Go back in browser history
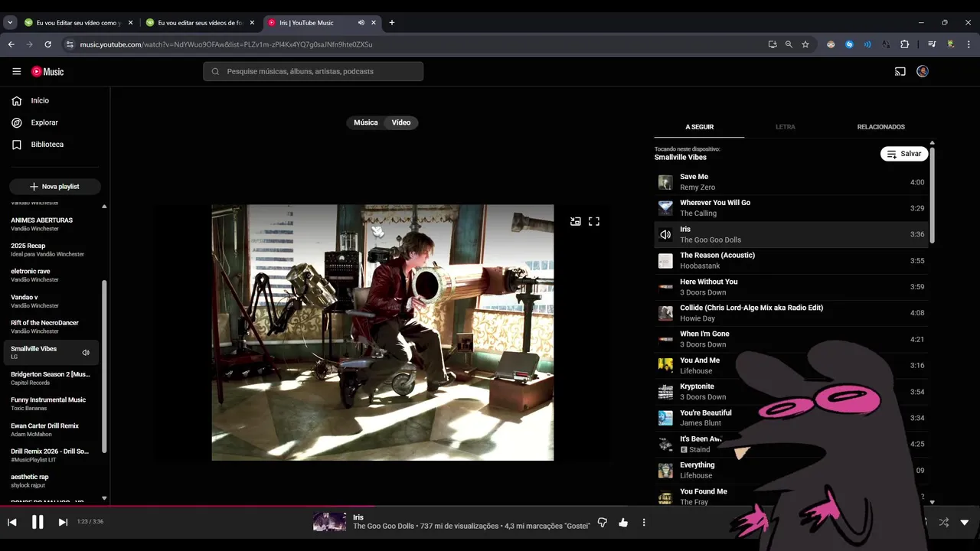Viewport: 980px width, 551px height. coord(11,44)
